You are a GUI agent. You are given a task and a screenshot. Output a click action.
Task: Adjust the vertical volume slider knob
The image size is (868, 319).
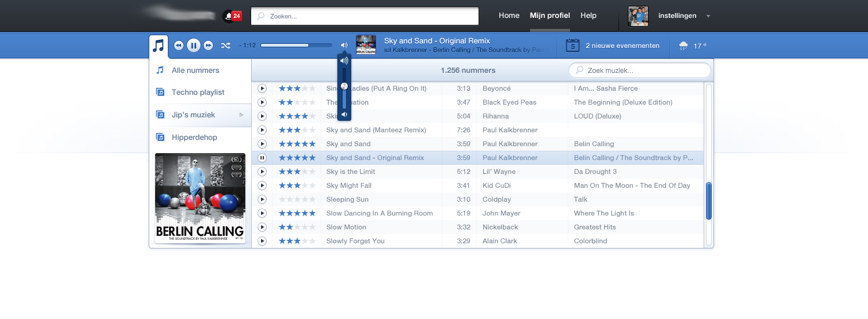point(344,86)
